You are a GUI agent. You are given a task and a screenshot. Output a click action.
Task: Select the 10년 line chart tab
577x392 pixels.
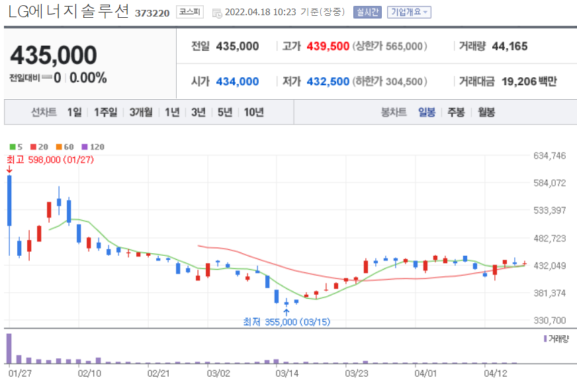coord(253,112)
